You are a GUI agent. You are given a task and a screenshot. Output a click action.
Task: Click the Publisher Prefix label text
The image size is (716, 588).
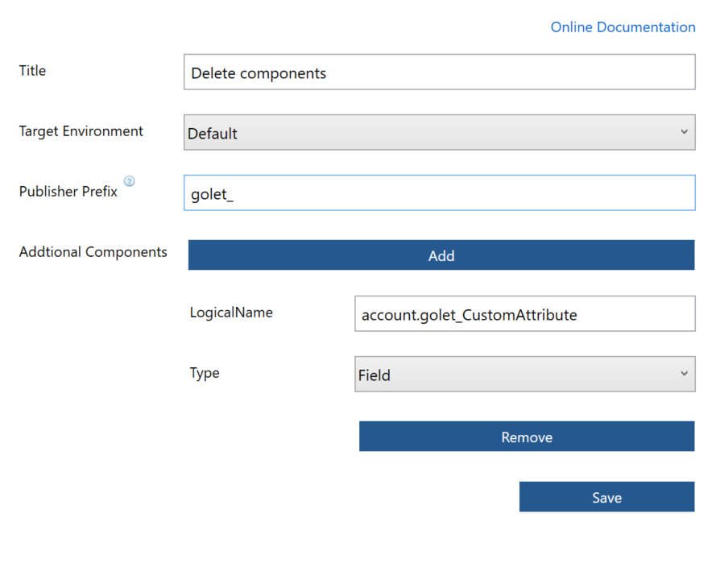(x=68, y=192)
